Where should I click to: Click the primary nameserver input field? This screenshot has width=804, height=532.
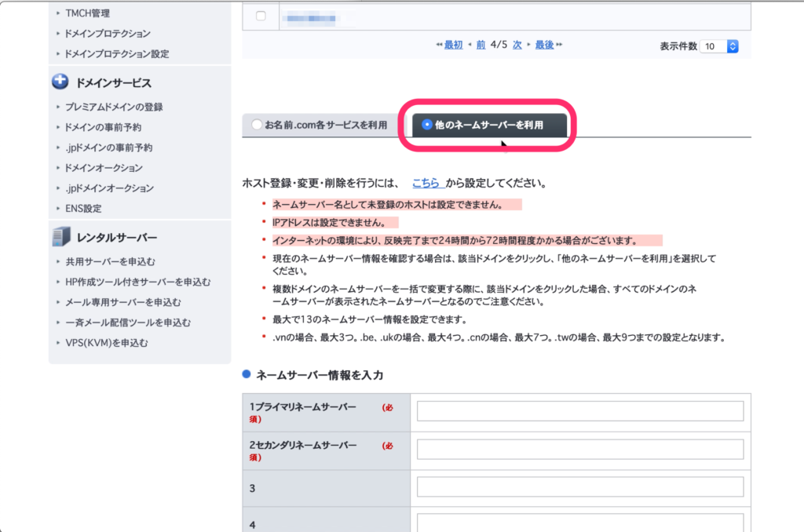click(x=579, y=411)
